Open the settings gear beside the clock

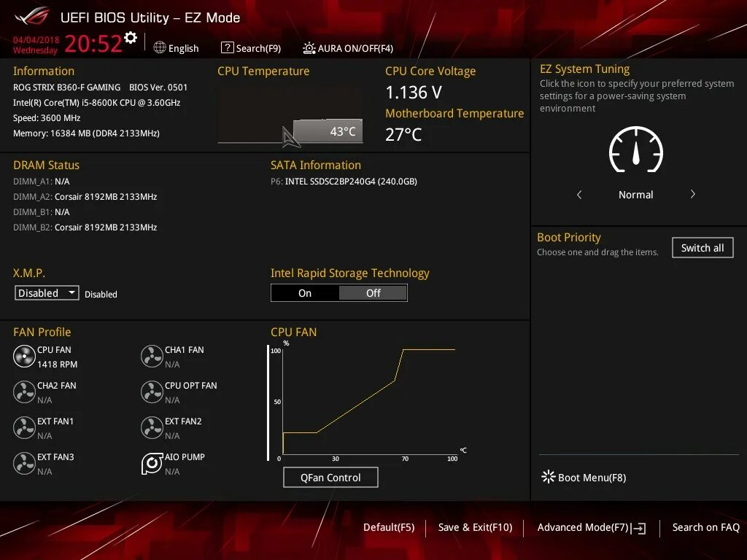tap(131, 38)
